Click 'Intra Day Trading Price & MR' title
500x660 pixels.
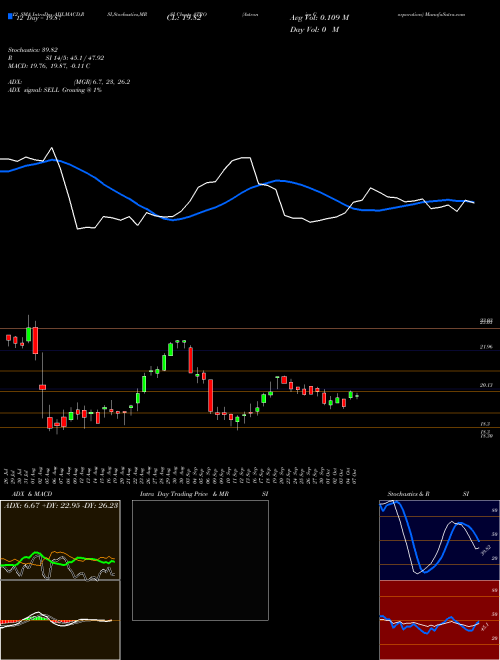pos(184,494)
